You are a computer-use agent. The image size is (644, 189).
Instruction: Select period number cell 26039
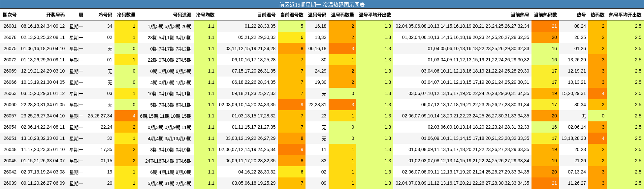pyautogui.click(x=10, y=183)
